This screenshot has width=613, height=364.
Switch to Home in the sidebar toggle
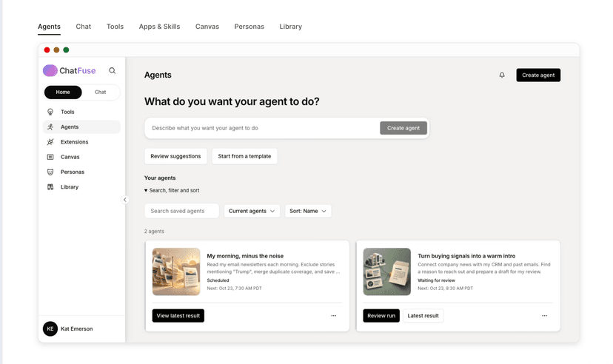click(x=63, y=92)
